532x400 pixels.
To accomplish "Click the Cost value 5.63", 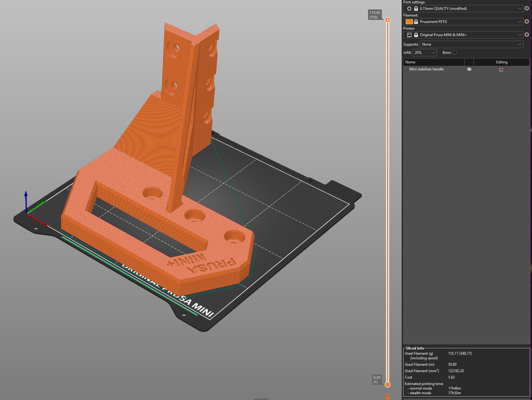I will click(x=451, y=377).
